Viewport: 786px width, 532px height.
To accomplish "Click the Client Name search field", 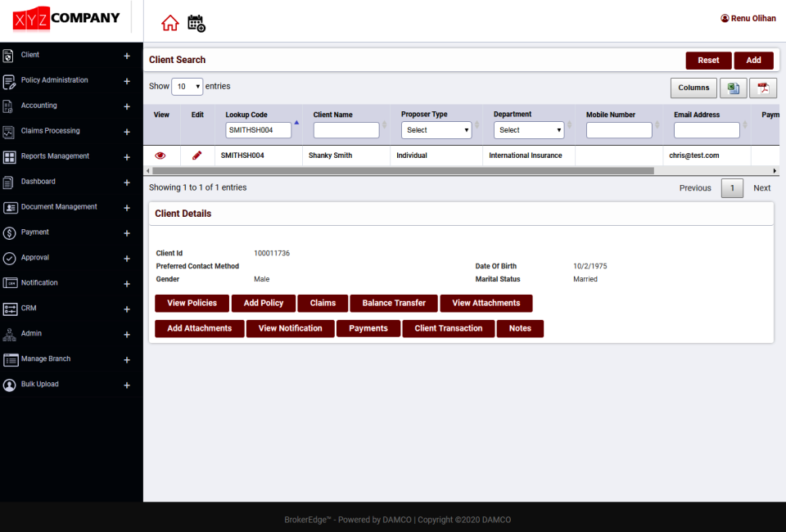I will [346, 129].
